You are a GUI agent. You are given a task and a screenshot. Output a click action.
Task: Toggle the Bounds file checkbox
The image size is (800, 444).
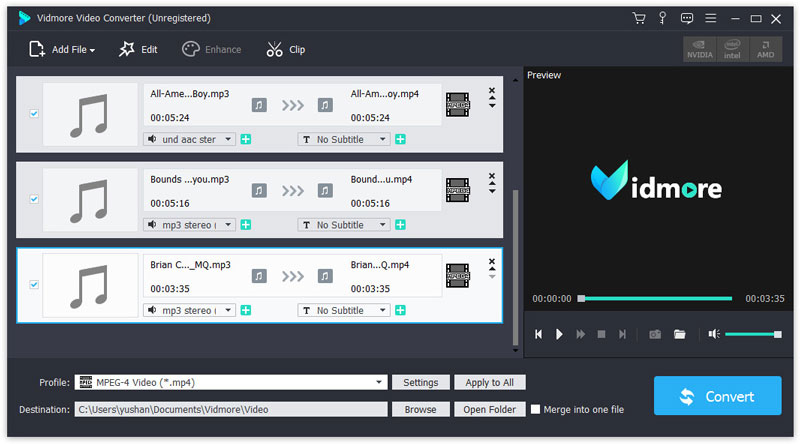34,199
